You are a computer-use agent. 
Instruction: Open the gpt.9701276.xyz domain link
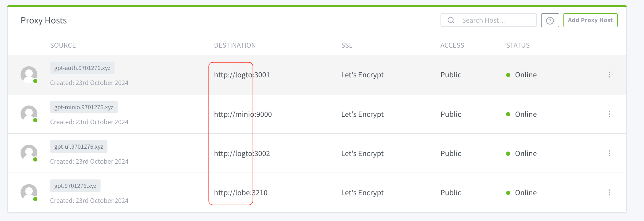point(75,186)
